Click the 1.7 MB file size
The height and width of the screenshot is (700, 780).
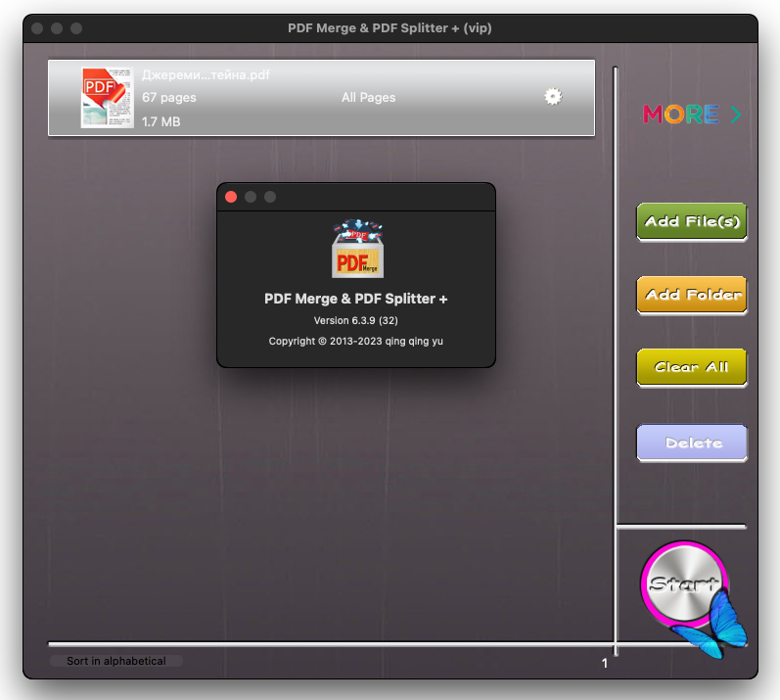[161, 121]
